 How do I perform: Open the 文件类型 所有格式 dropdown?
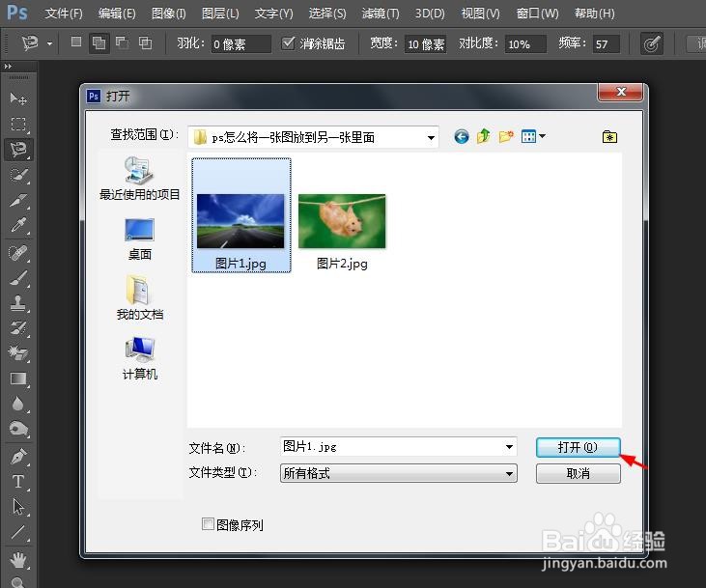[399, 473]
